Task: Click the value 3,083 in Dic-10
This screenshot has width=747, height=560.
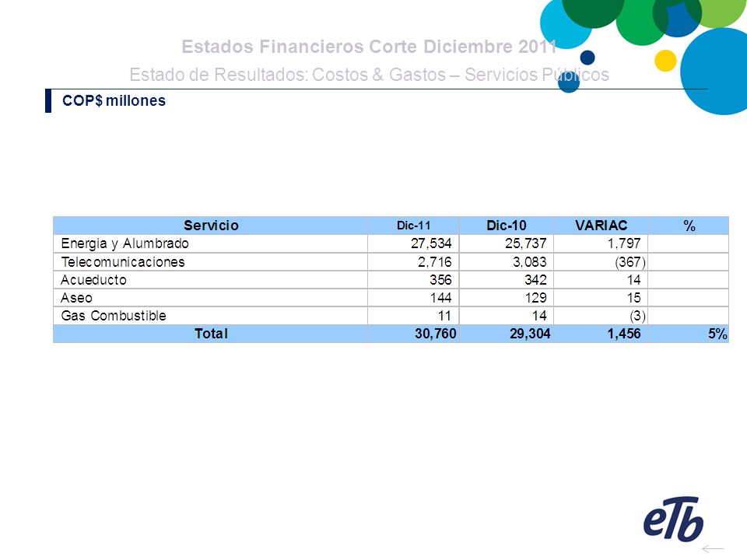Action: [x=530, y=262]
